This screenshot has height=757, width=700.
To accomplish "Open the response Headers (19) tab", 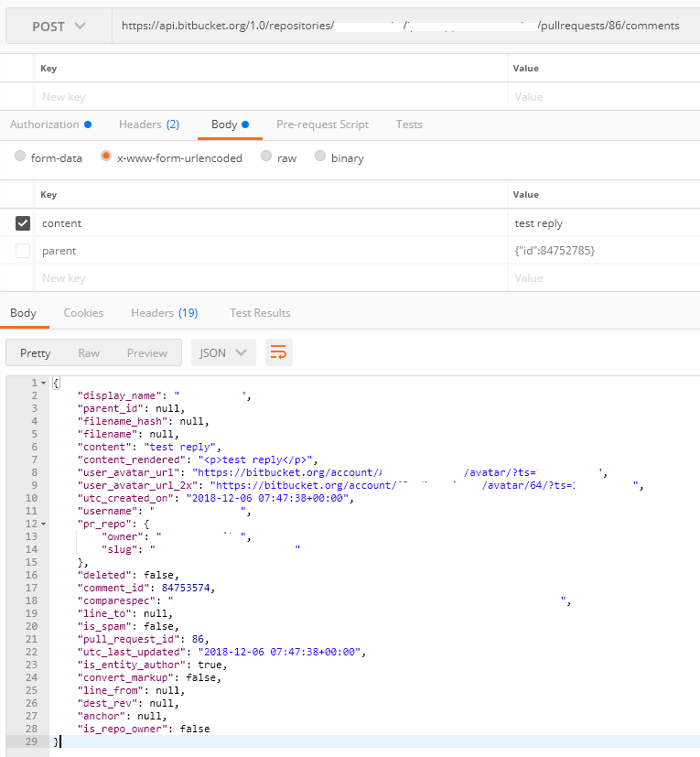I will click(x=164, y=313).
